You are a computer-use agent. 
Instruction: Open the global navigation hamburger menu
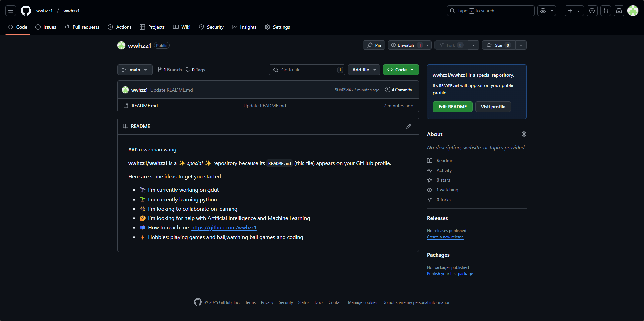11,11
